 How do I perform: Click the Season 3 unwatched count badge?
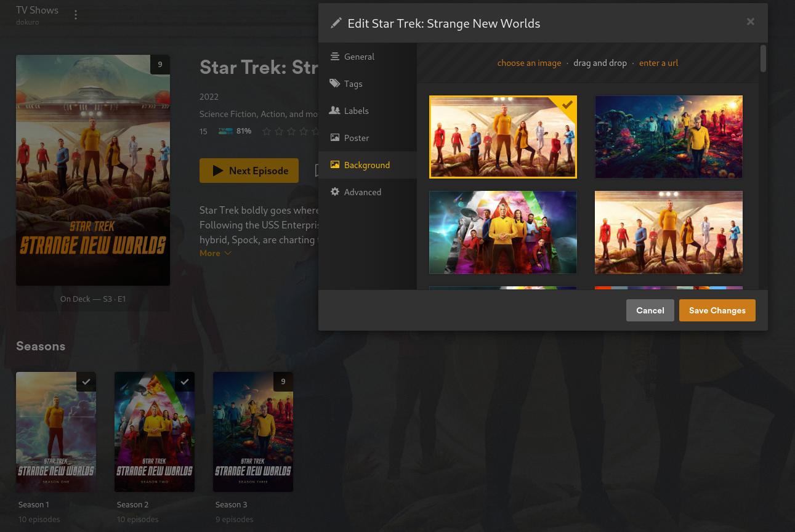coord(283,382)
